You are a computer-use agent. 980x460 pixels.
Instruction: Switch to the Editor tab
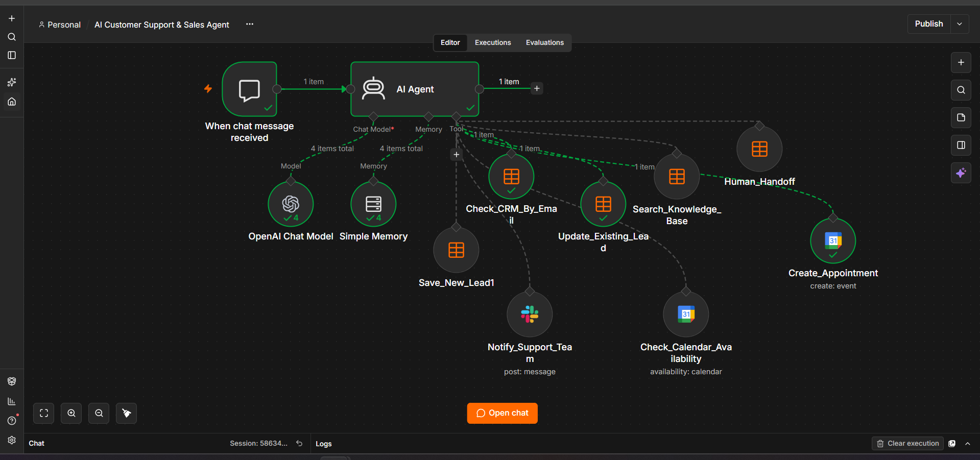point(450,42)
